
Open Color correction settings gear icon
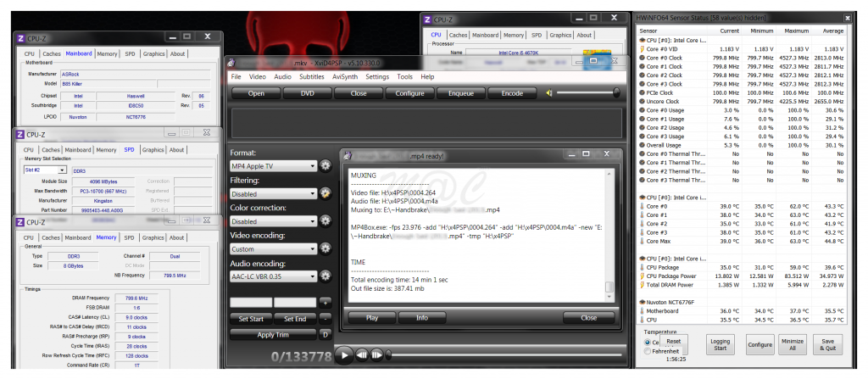coord(325,221)
